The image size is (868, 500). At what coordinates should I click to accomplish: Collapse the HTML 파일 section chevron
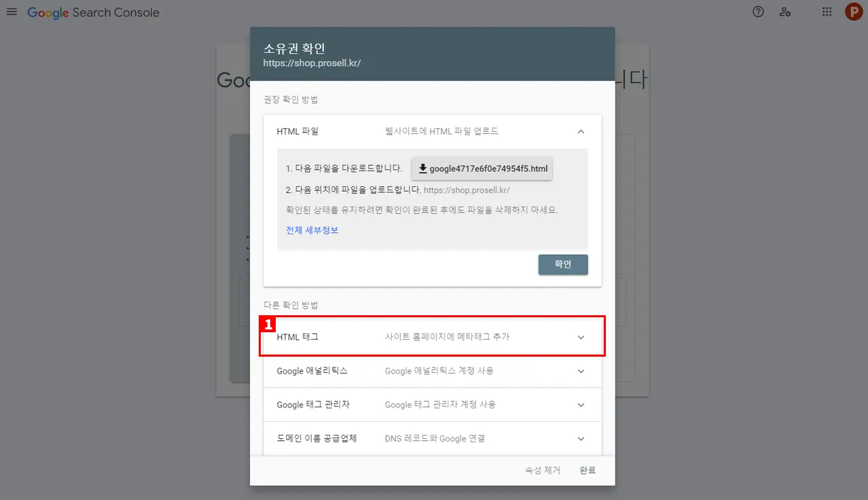pyautogui.click(x=581, y=131)
